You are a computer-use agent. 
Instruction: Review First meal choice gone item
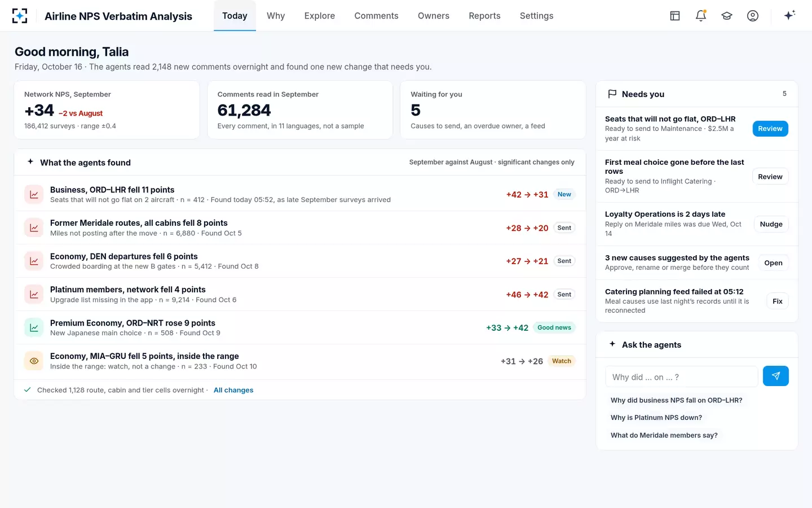tap(770, 177)
